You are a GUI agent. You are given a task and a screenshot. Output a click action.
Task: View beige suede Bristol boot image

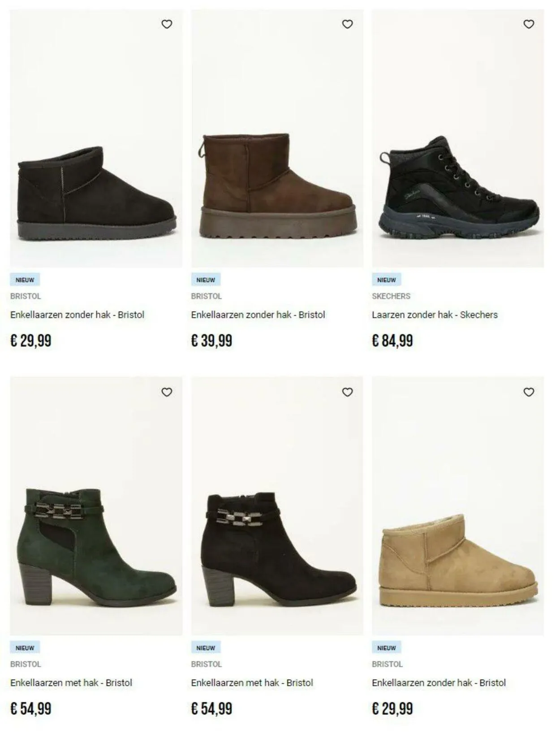click(458, 506)
